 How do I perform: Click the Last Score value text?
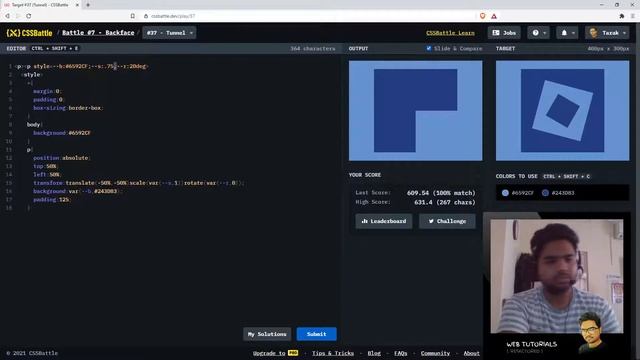pos(441,193)
